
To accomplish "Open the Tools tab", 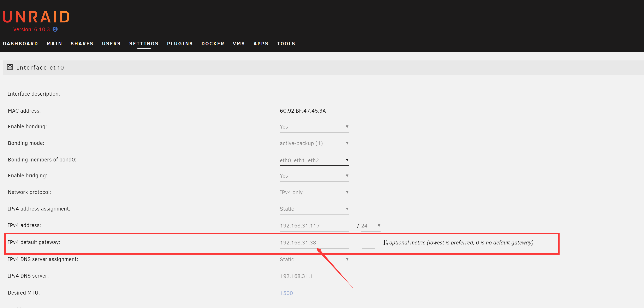I will point(286,43).
